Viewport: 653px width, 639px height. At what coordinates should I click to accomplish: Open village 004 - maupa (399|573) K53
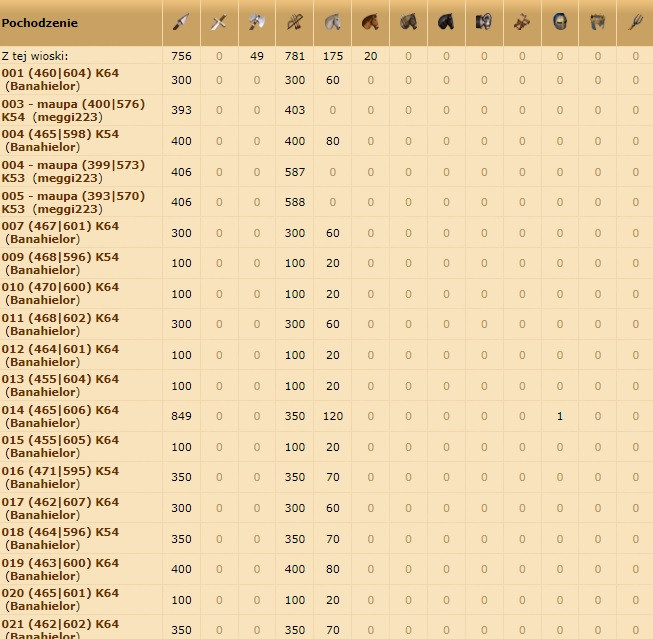73,171
